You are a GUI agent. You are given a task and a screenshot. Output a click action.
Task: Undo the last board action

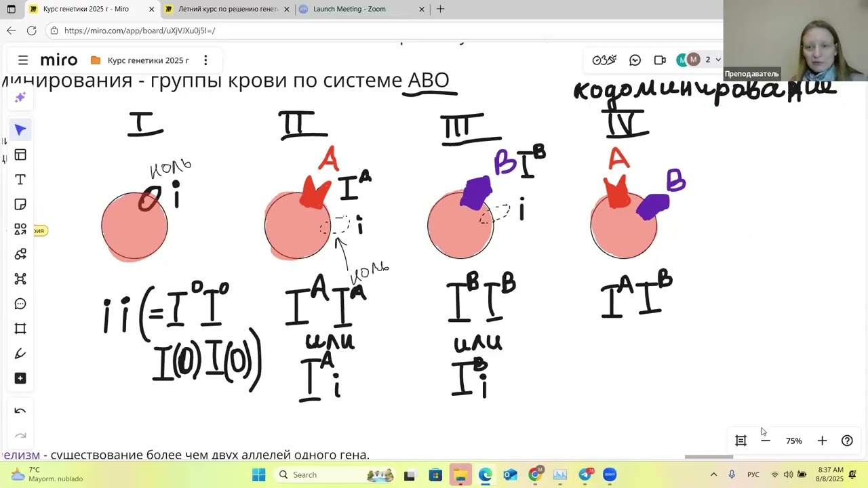[x=20, y=411]
